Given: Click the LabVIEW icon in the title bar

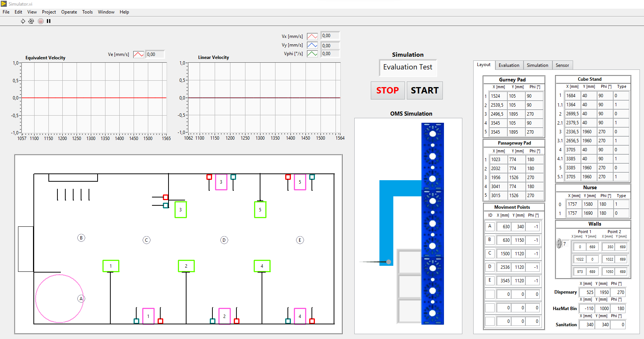Looking at the screenshot, I should 4,3.
